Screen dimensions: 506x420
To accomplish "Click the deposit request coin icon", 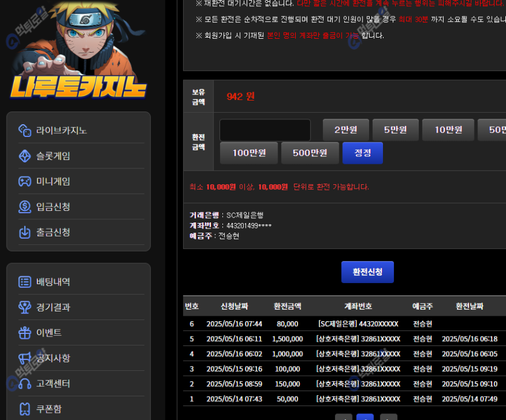I will tap(25, 207).
